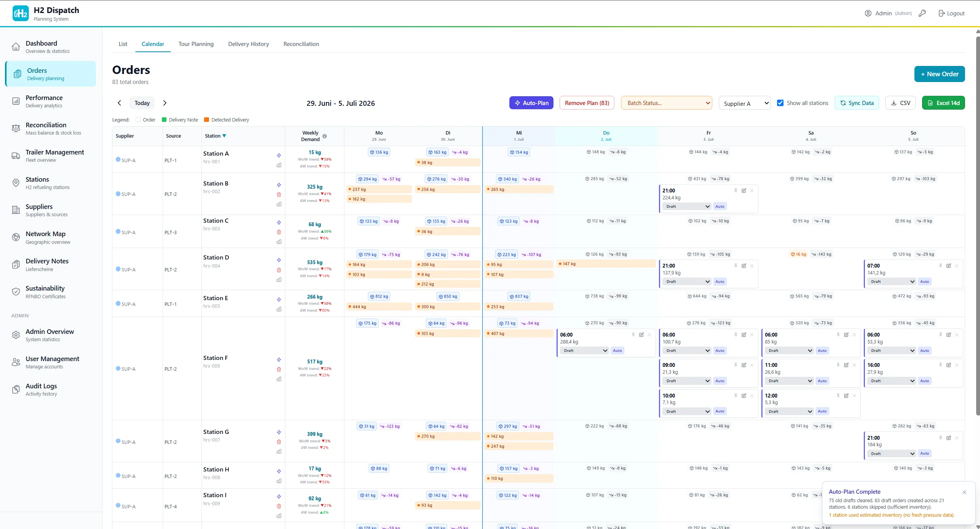This screenshot has height=529, width=980.
Task: Pin the Station F 26,6 kg order
Action: point(838,365)
